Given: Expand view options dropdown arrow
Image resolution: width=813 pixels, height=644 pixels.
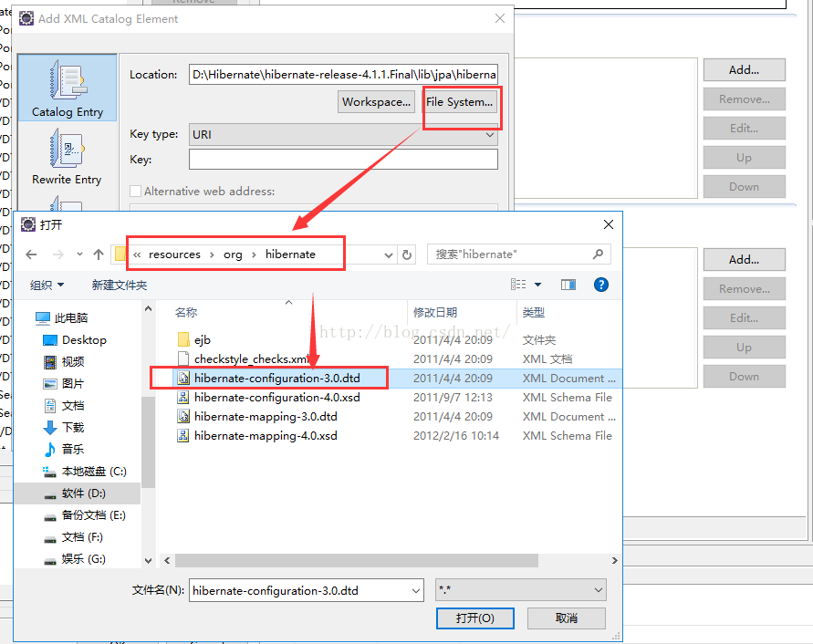Looking at the screenshot, I should click(537, 285).
